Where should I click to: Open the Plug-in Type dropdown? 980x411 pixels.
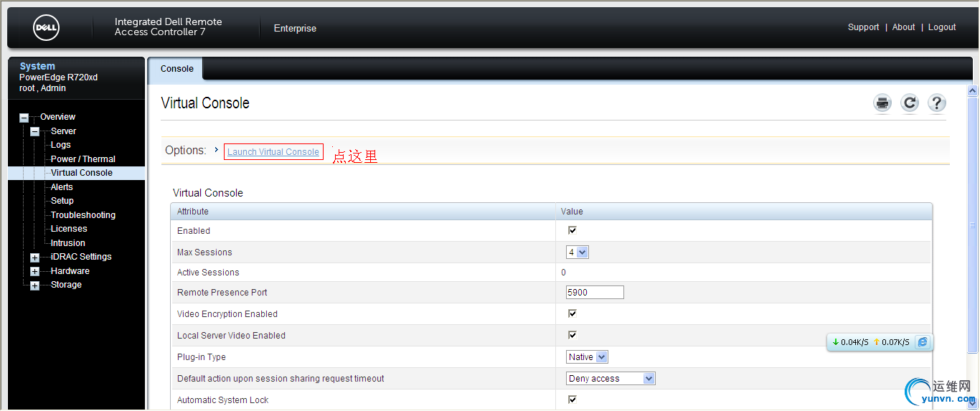pyautogui.click(x=587, y=357)
